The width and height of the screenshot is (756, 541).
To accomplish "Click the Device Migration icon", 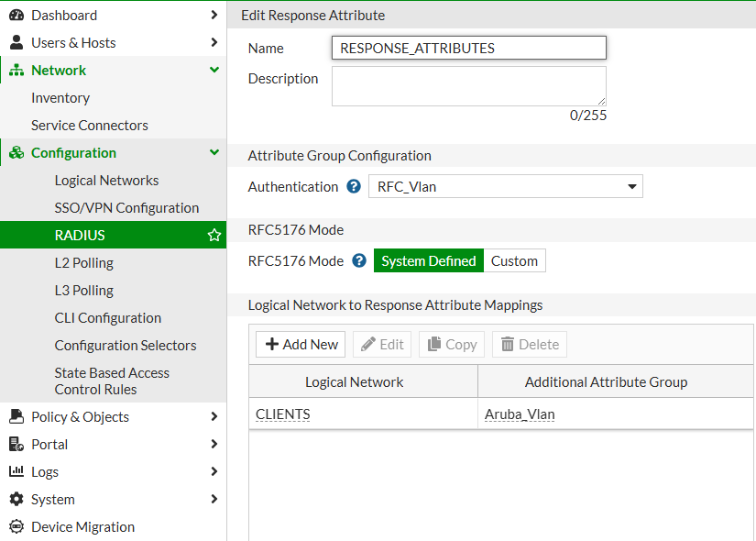I will tap(16, 526).
